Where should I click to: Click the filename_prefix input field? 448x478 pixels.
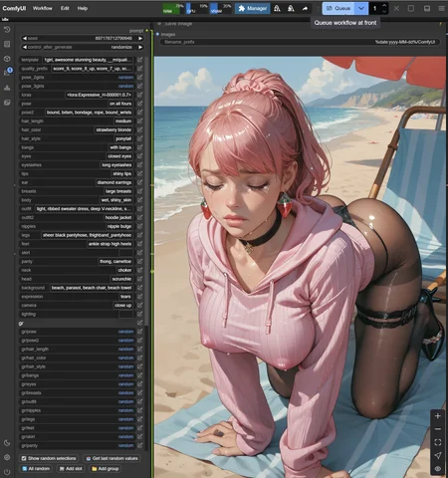pos(300,42)
